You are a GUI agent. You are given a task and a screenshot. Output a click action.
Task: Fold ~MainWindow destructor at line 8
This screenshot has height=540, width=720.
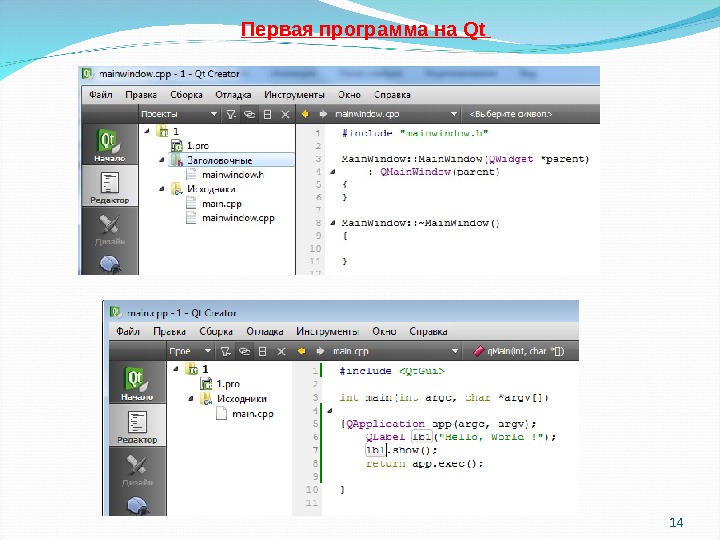coord(333,223)
